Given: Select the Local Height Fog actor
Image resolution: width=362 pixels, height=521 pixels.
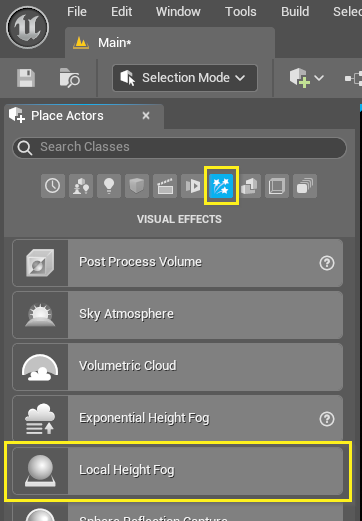Looking at the screenshot, I should [x=178, y=471].
